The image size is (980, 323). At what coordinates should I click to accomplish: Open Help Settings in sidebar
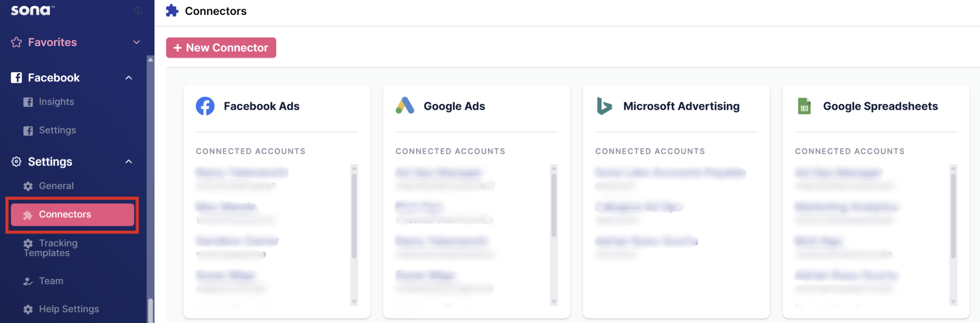coord(69,309)
